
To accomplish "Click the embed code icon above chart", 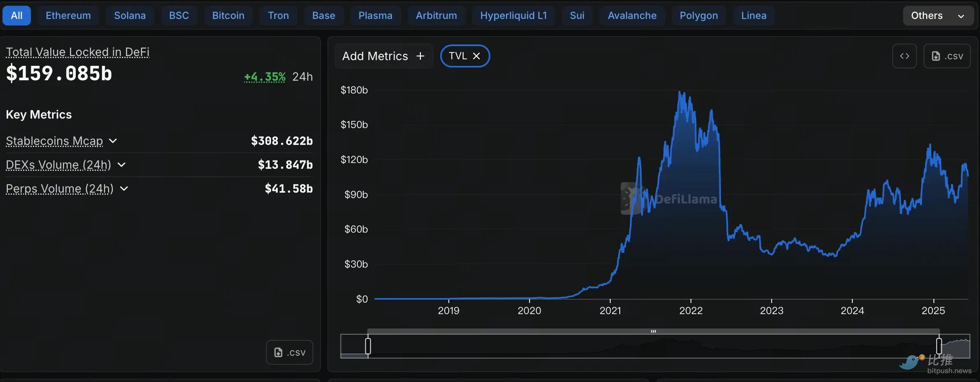I will 904,56.
